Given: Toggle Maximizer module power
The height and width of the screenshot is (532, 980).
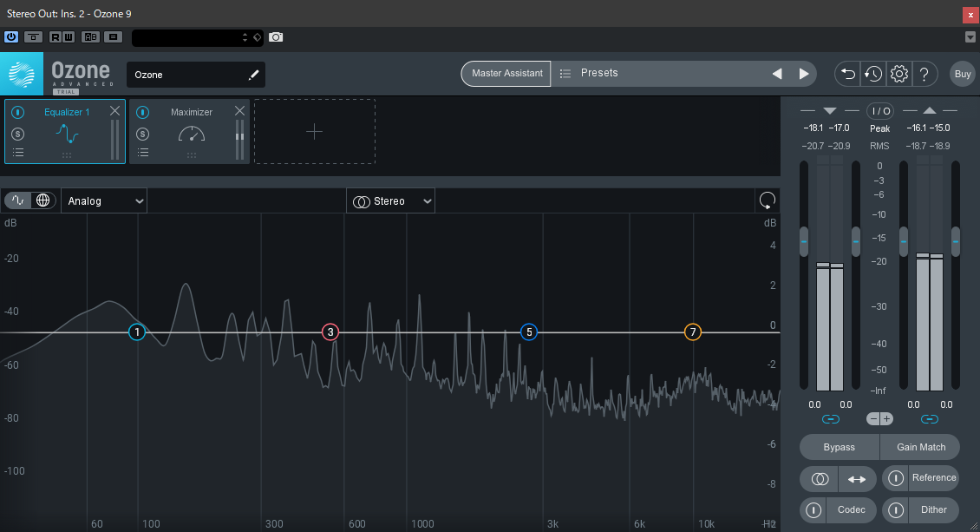Looking at the screenshot, I should 142,113.
